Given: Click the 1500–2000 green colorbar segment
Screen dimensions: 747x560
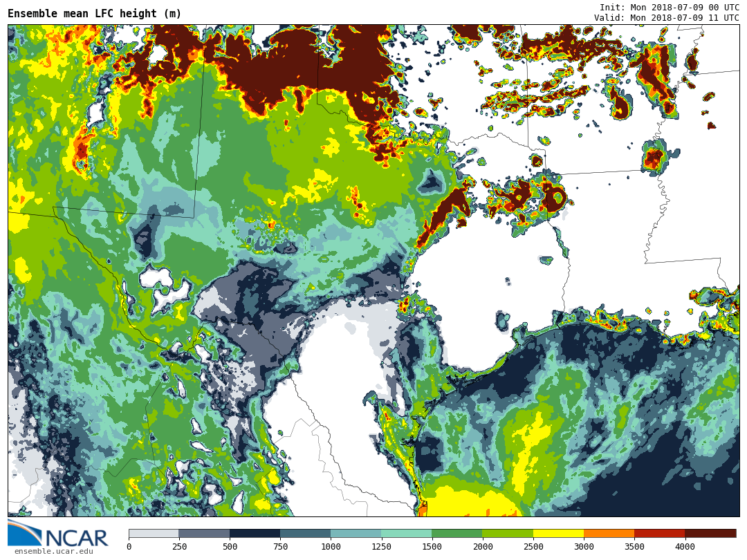Looking at the screenshot, I should tap(457, 534).
